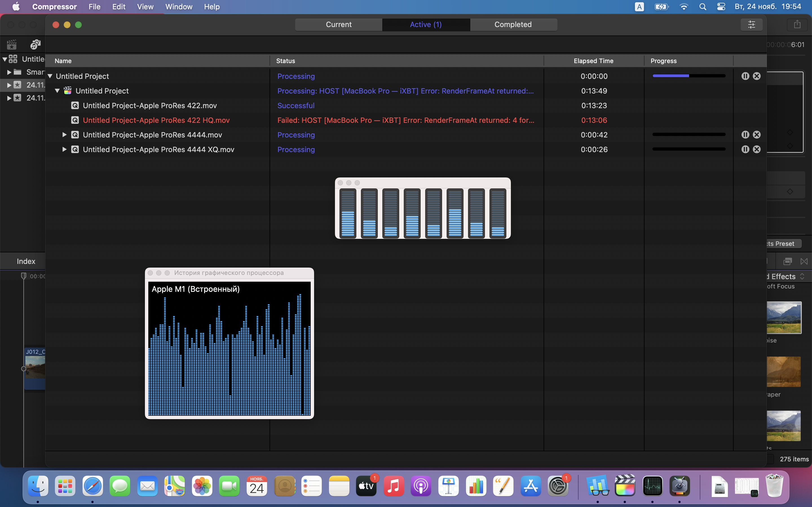Pause the Apple ProRes 4444 XQ.mov job
This screenshot has height=507, width=812.
(745, 149)
